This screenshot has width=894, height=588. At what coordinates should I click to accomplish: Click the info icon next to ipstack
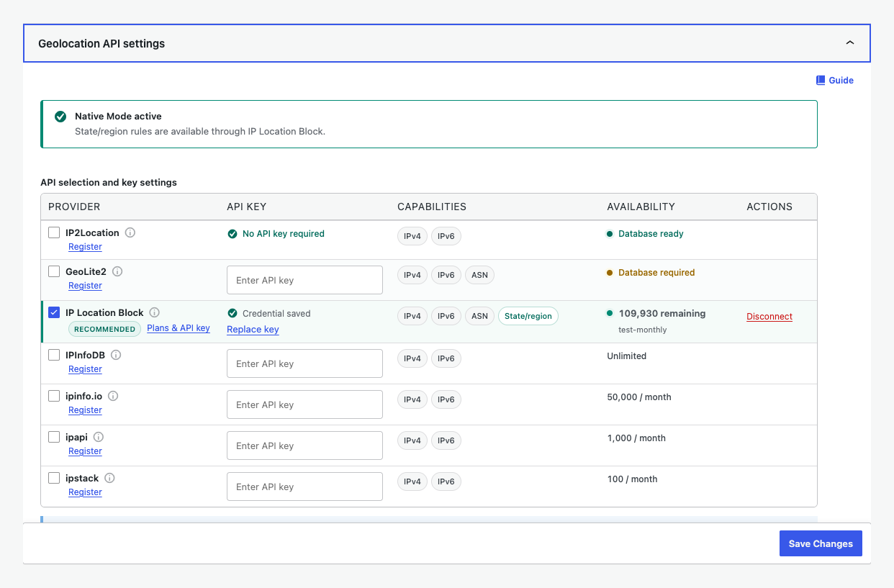110,478
